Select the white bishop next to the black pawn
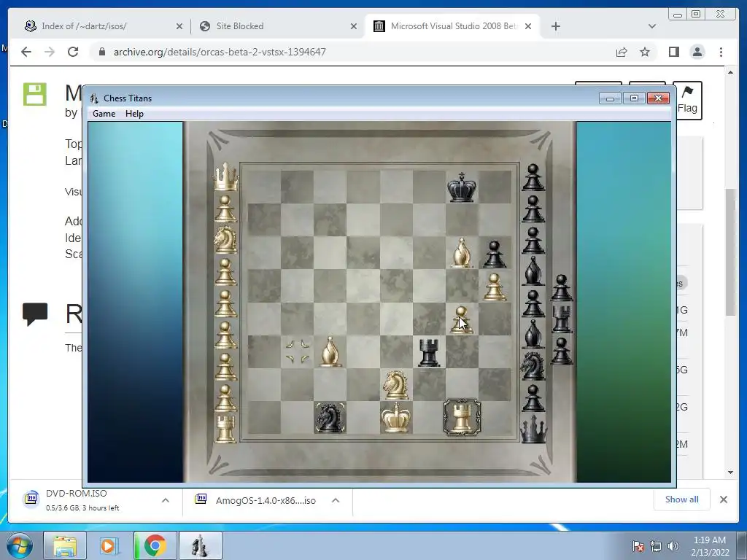Viewport: 747px width, 560px height. [x=461, y=252]
